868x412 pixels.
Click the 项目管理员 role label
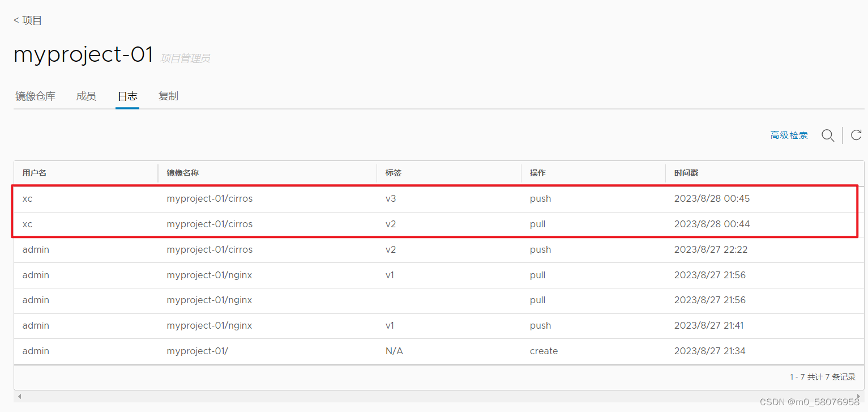(x=185, y=58)
